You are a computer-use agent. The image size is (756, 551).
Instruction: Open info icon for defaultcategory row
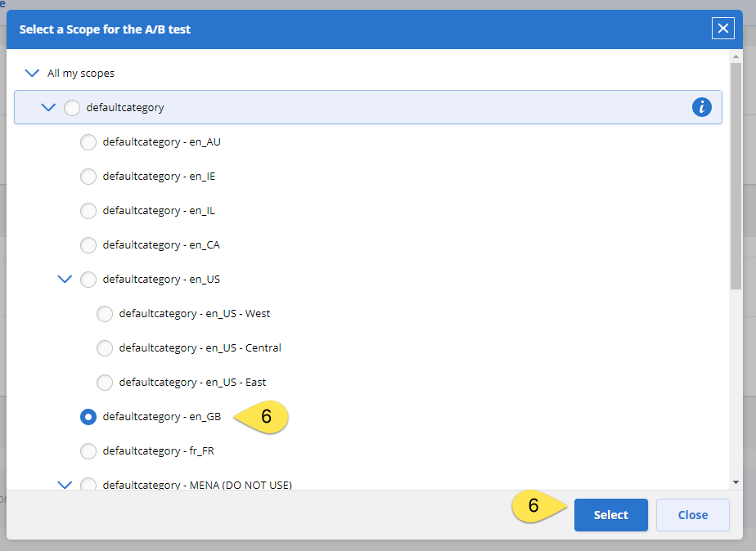(701, 107)
